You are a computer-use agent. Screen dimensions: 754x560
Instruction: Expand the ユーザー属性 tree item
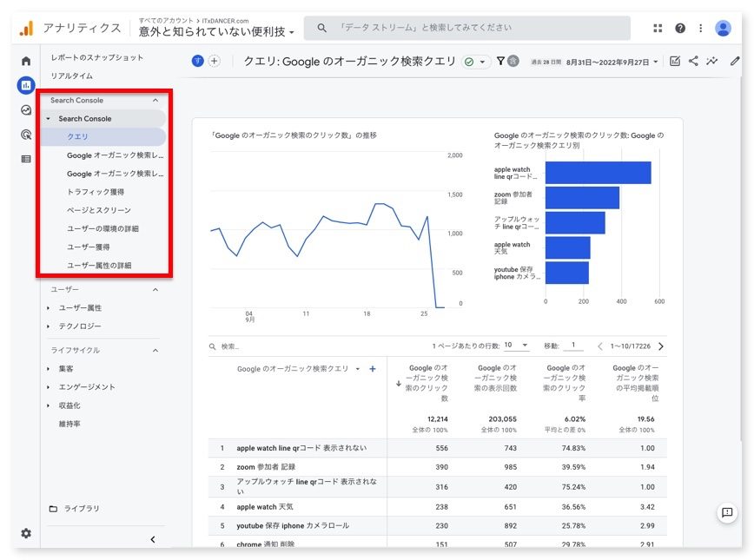coord(80,308)
